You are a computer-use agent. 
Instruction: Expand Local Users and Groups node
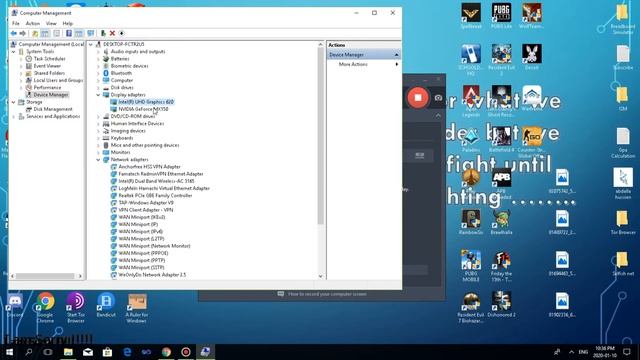click(x=21, y=80)
